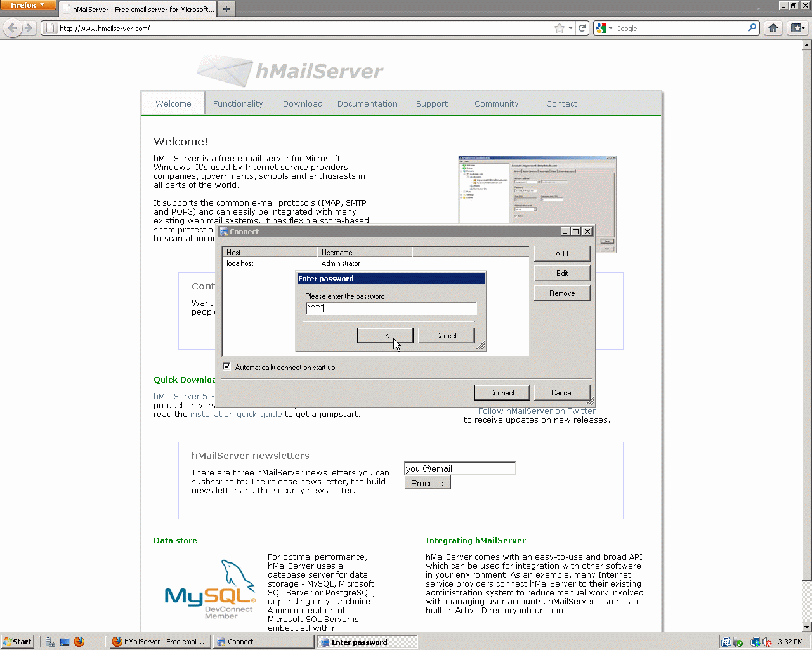Click the MySQL DevConnect Member logo

(210, 590)
